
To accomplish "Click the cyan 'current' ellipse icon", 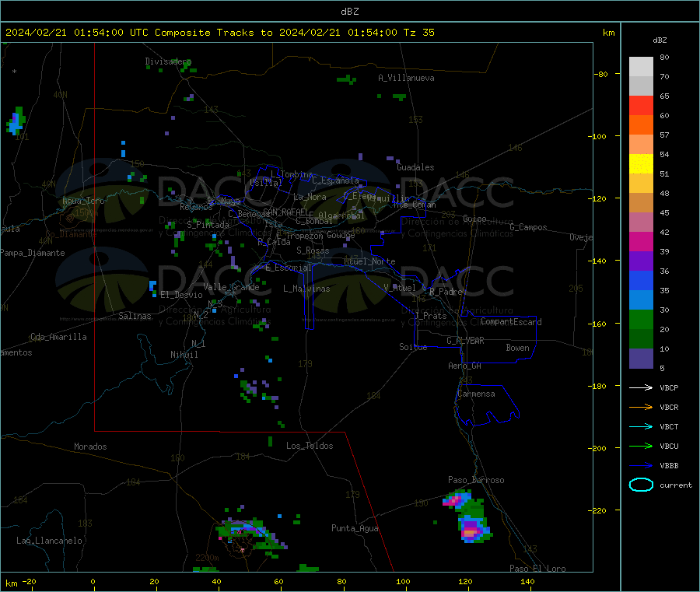I will 641,485.
